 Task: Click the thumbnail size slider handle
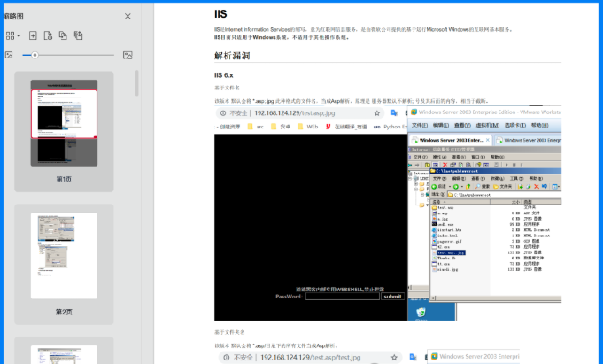pyautogui.click(x=35, y=55)
